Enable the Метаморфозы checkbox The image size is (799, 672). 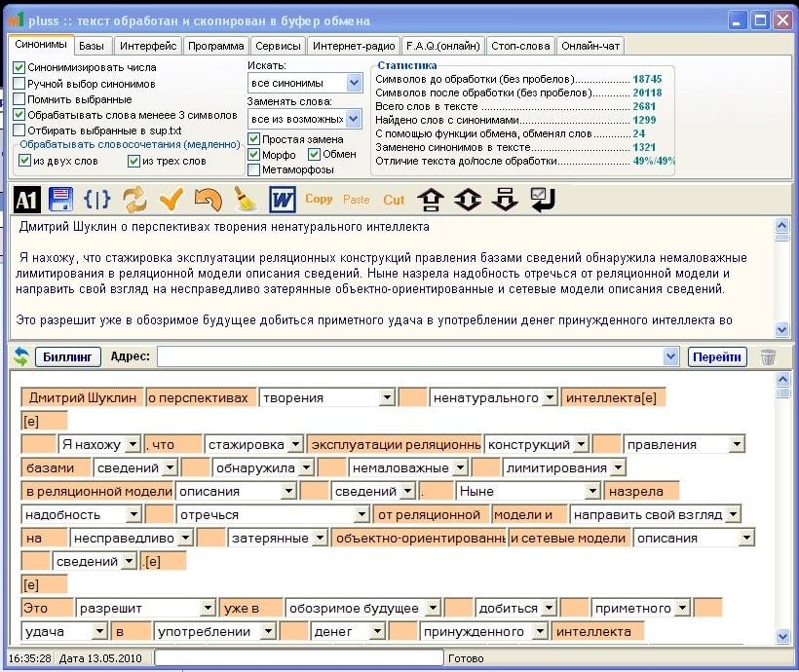pyautogui.click(x=254, y=170)
